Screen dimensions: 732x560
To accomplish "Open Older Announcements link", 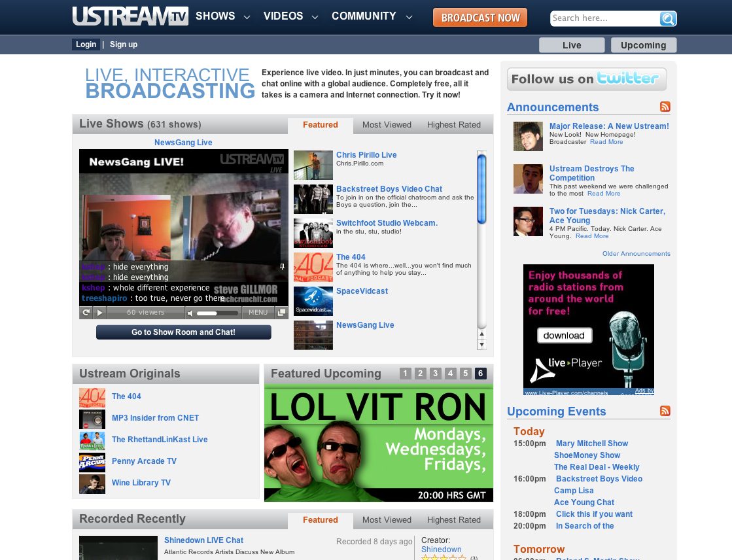I will pos(636,254).
